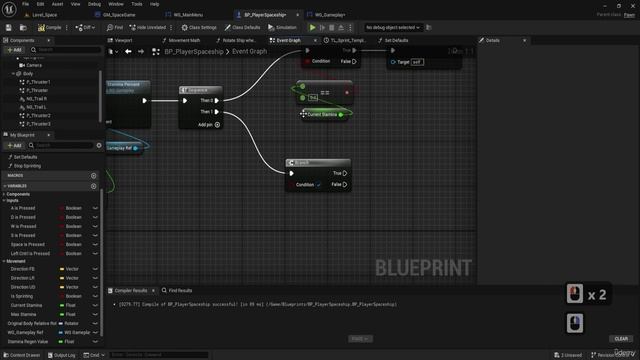Toggle visibility eye for W is Pressed
Image resolution: width=640 pixels, height=360 pixels.
pos(95,226)
